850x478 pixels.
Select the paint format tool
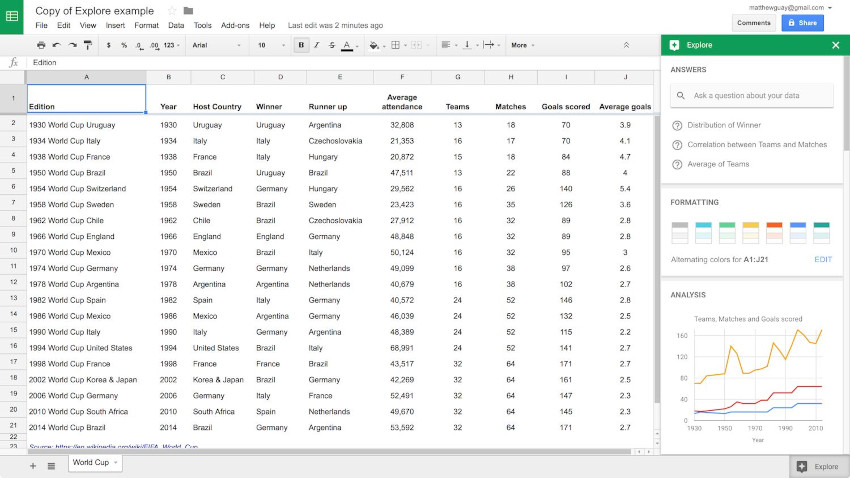click(x=88, y=46)
